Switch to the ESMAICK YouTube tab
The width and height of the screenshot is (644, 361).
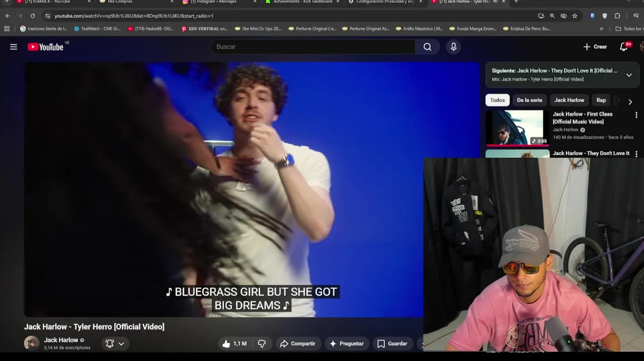pyautogui.click(x=53, y=2)
